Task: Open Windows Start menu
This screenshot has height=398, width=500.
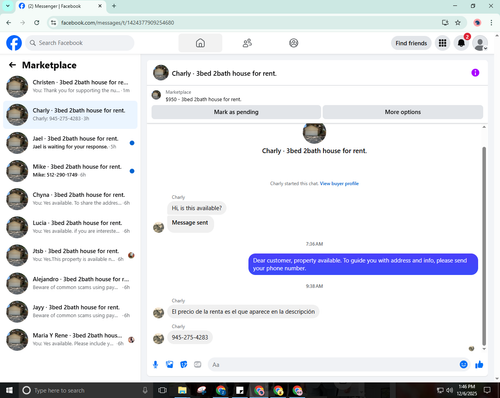Action: (9, 390)
